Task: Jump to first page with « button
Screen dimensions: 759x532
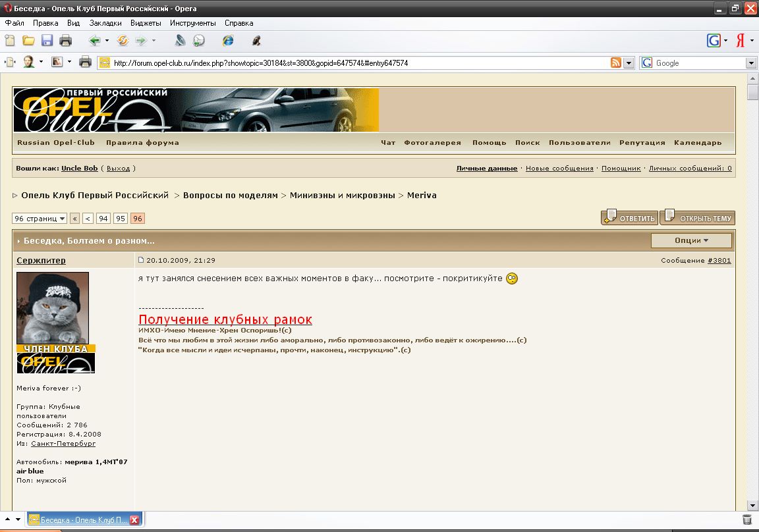Action: 74,219
